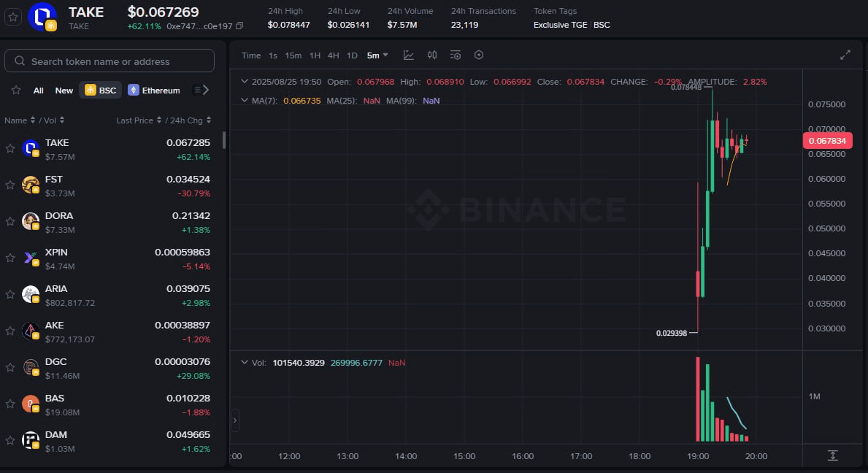The image size is (868, 473).
Task: Open the DGC token icon
Action: pos(31,367)
